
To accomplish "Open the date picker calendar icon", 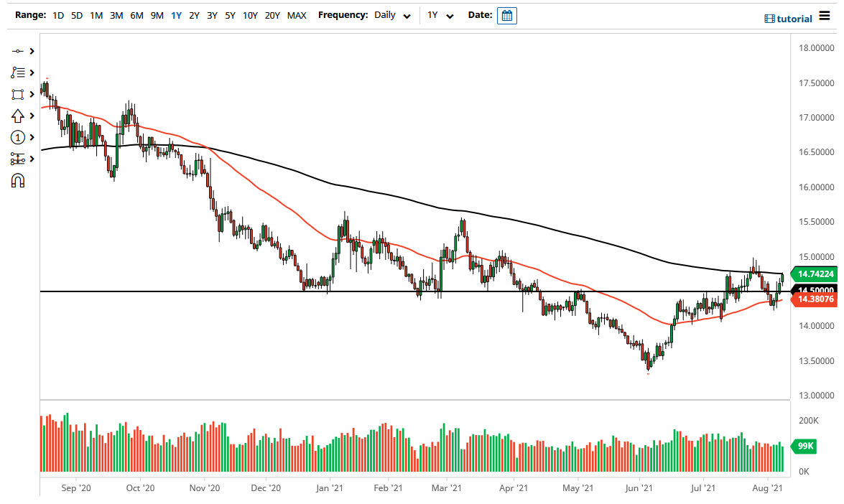I will (x=507, y=15).
